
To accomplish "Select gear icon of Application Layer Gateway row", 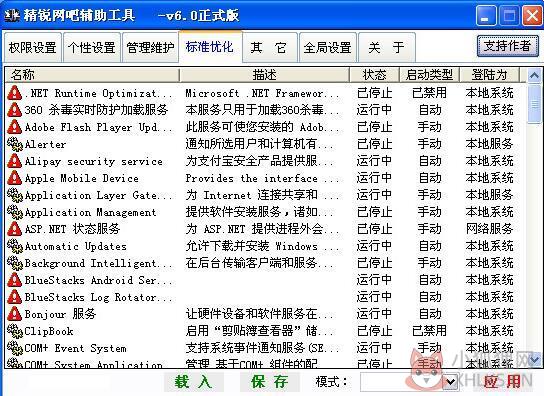I will [15, 195].
